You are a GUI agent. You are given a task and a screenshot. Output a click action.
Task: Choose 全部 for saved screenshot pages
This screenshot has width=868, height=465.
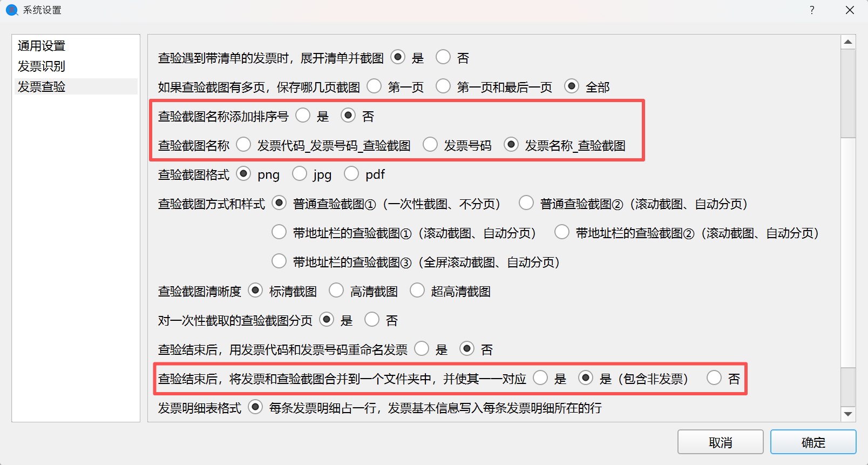[x=572, y=86]
